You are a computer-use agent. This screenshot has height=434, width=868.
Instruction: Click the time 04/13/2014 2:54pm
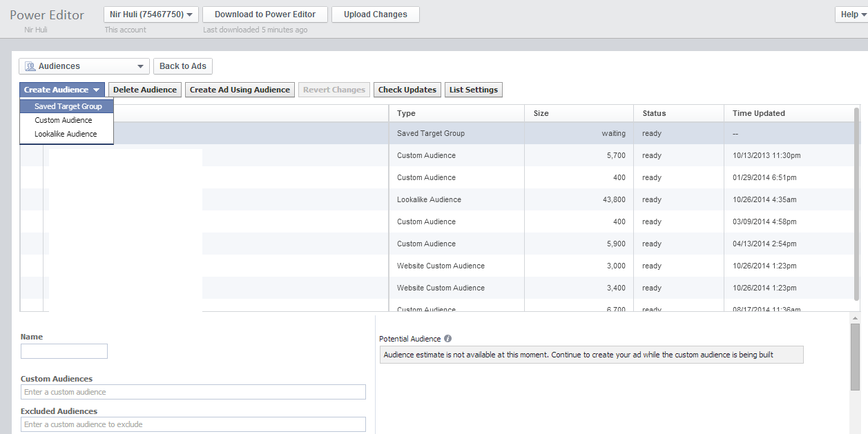coord(764,244)
